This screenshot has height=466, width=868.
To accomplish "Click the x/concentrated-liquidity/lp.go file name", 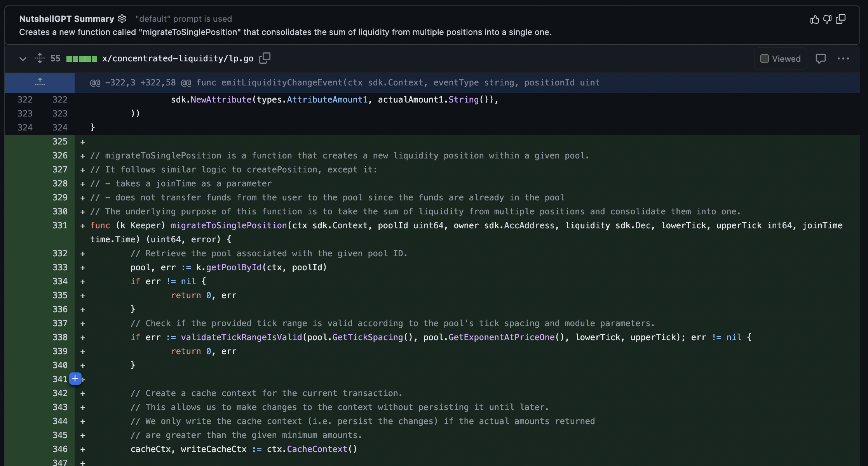I will tap(178, 59).
